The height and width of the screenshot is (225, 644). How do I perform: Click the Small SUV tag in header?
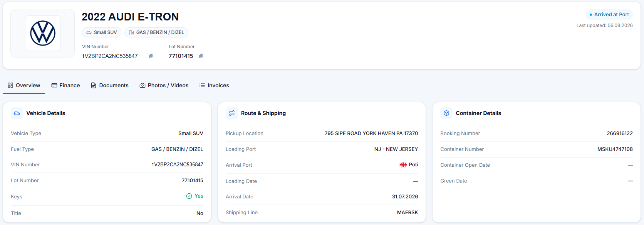[x=102, y=32]
